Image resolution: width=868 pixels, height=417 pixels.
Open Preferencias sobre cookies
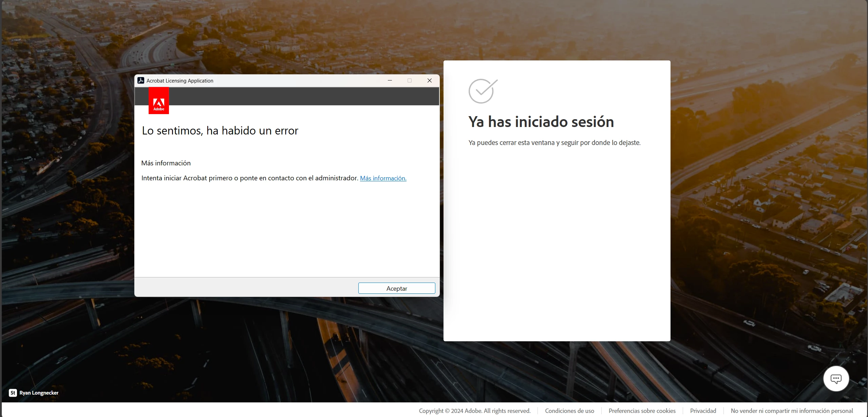click(x=642, y=411)
